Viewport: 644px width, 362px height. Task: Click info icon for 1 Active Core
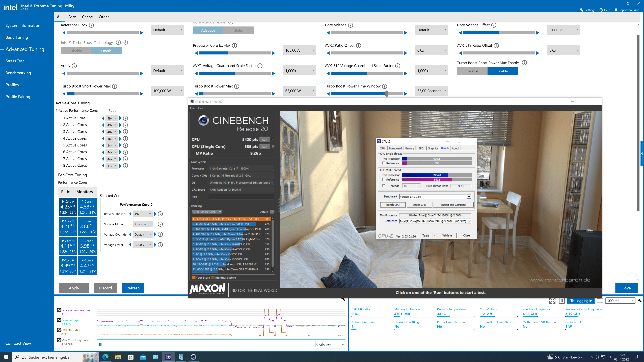(125, 118)
